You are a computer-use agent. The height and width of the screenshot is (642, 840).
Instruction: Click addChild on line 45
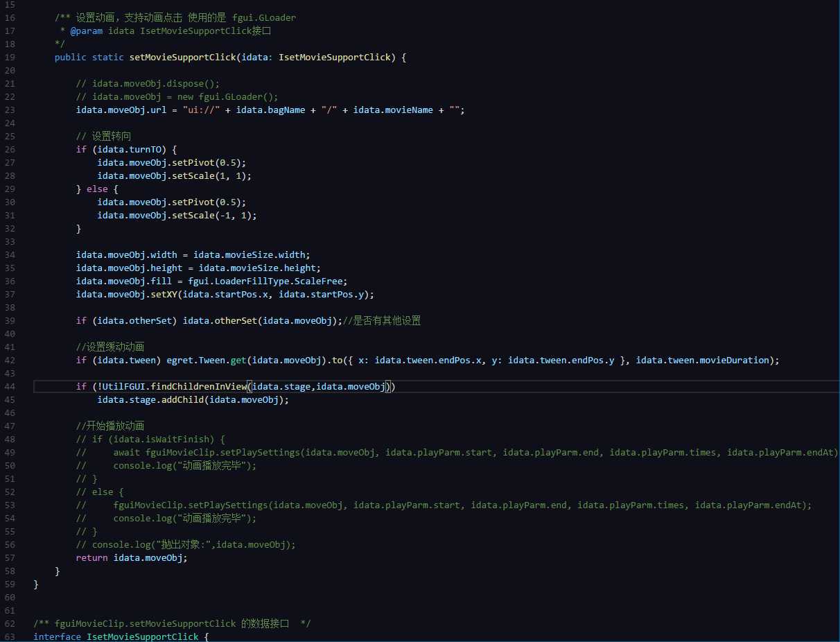pos(182,399)
